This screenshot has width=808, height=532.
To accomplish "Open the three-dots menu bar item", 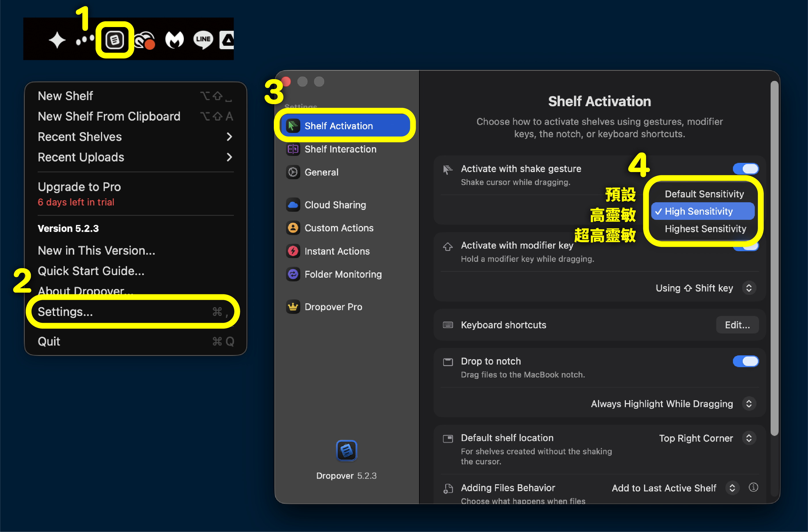I will 85,40.
